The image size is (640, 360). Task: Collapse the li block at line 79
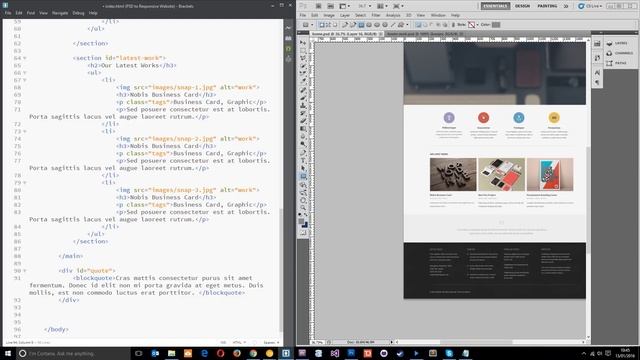coord(24,183)
